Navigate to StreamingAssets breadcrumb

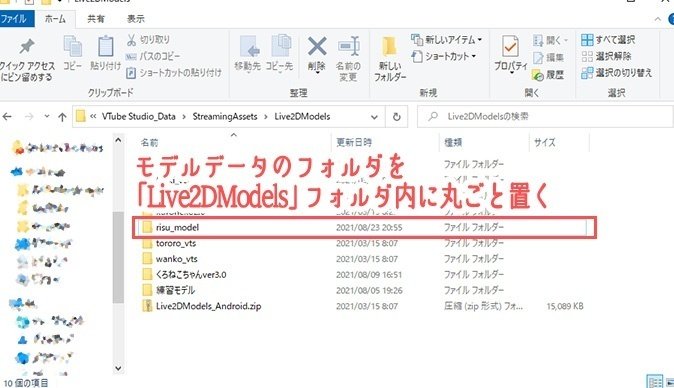(225, 116)
